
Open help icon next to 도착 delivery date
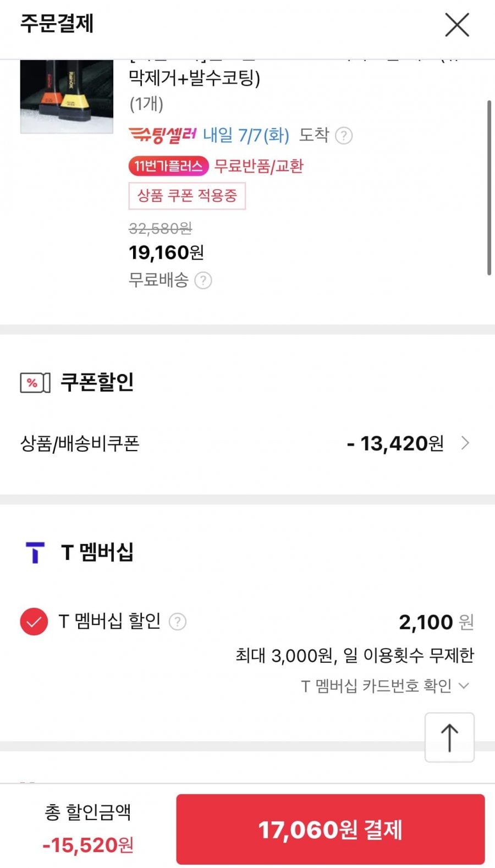344,135
